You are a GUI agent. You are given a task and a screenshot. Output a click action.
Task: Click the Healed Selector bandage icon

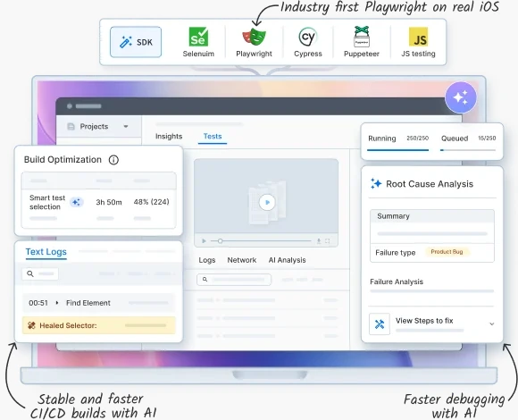tap(32, 325)
